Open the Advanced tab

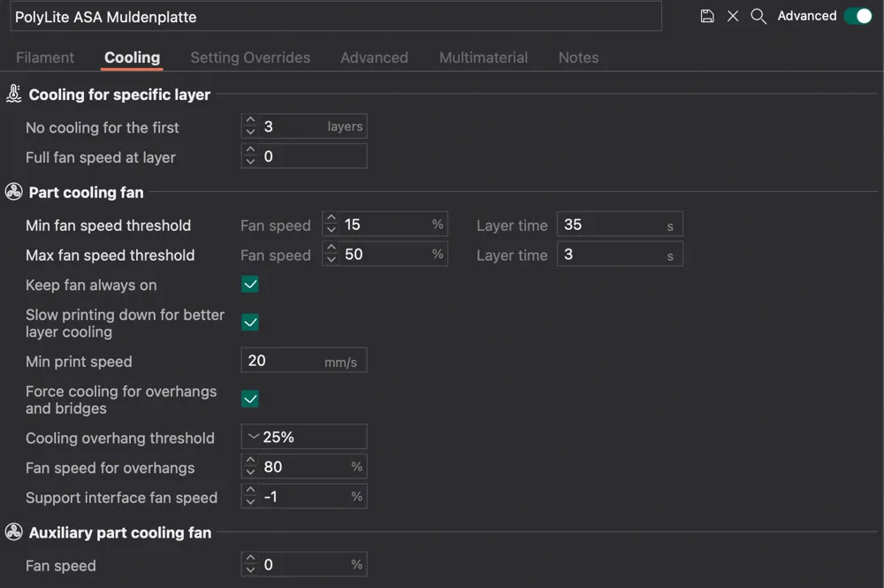[374, 57]
